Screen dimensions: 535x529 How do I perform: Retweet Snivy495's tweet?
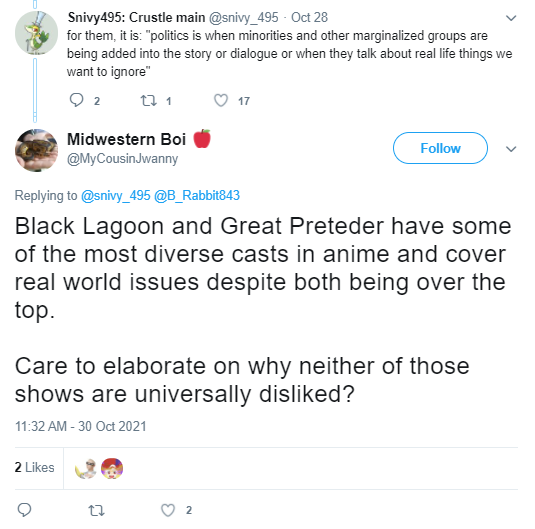pyautogui.click(x=149, y=101)
